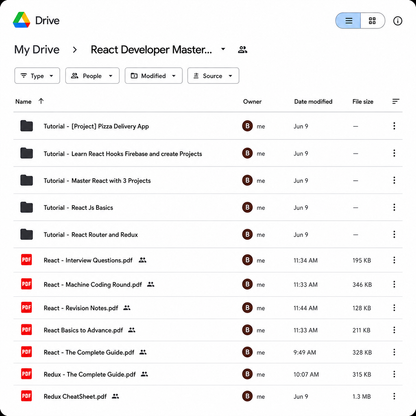Go to My Drive breadcrumb
Viewport: 416px width, 416px height.
click(37, 50)
